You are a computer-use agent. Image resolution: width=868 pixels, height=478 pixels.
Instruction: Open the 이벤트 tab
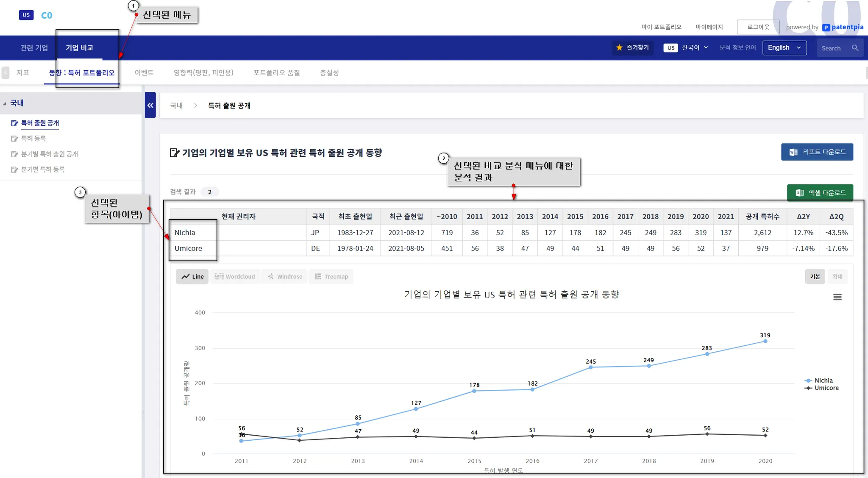point(144,73)
